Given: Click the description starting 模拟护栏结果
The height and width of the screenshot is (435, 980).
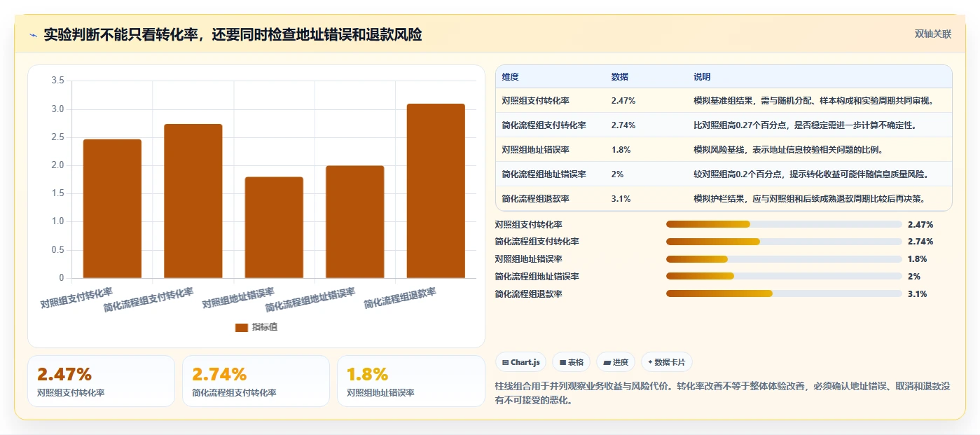Looking at the screenshot, I should [809, 199].
